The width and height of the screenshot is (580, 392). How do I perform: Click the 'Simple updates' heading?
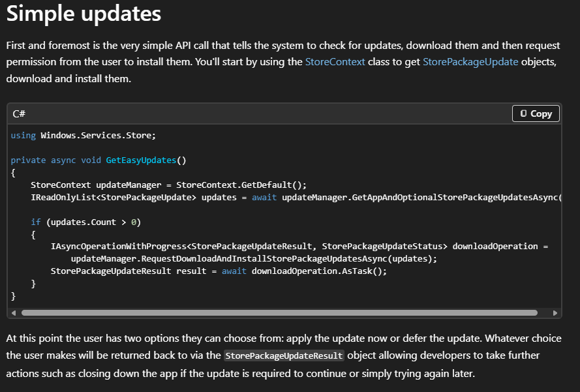click(84, 14)
